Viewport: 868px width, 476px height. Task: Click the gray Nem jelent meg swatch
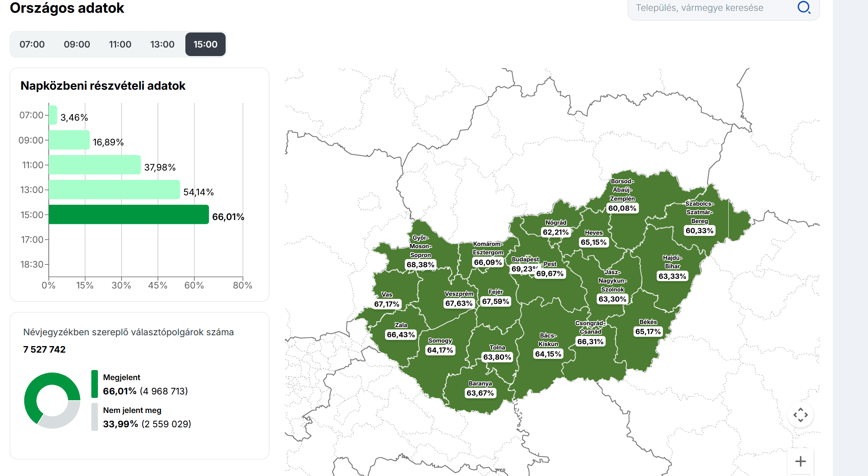pos(94,417)
